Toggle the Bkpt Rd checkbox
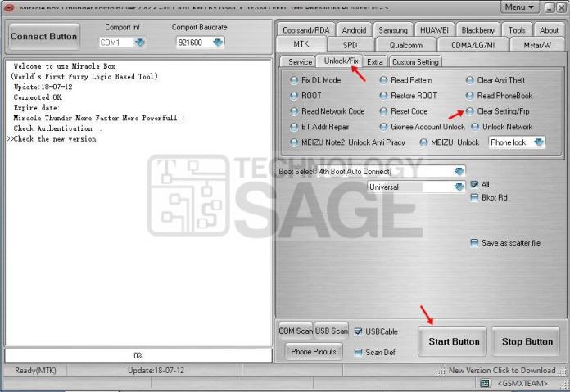570x392 pixels. [474, 197]
